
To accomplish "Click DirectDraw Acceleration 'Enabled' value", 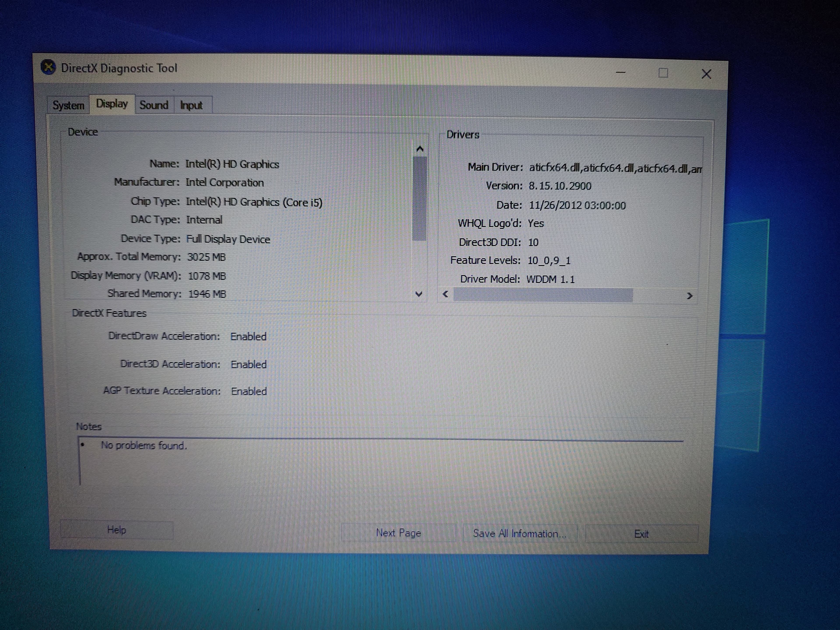I will (248, 336).
